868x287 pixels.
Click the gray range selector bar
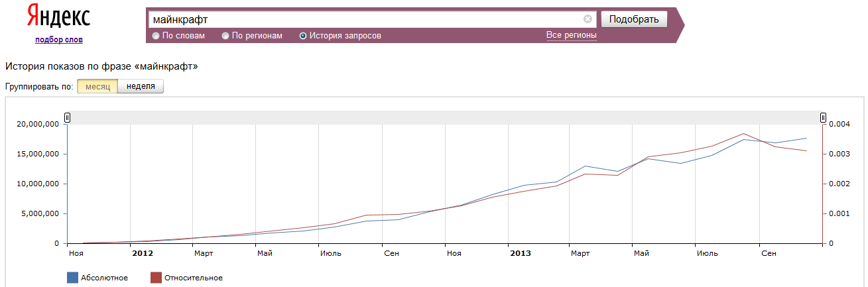(x=445, y=117)
